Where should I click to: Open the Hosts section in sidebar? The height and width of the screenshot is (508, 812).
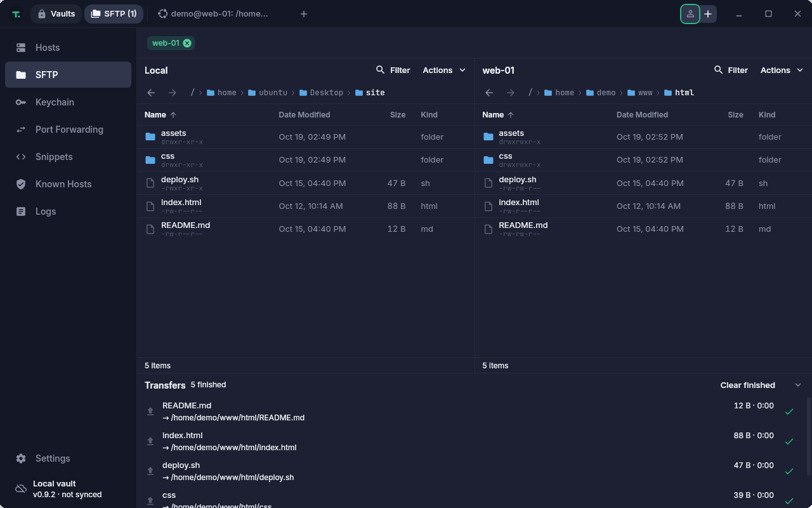[x=68, y=48]
